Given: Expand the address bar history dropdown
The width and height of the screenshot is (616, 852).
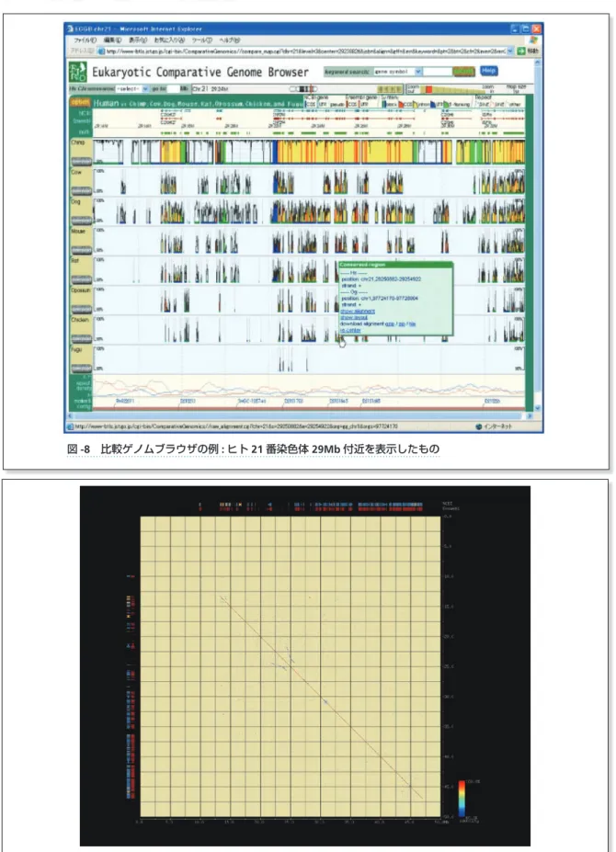Looking at the screenshot, I should tap(510, 51).
